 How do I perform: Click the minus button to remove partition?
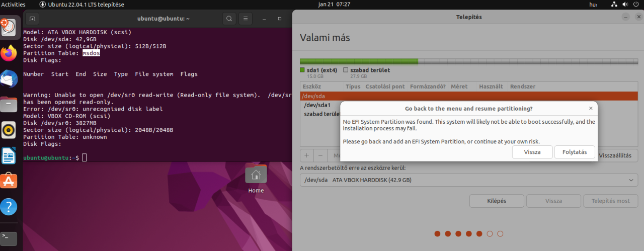(320, 155)
